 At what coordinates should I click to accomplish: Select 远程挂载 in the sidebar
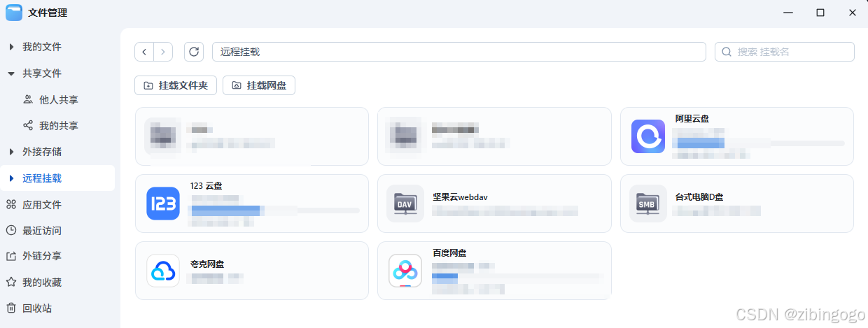click(x=57, y=178)
